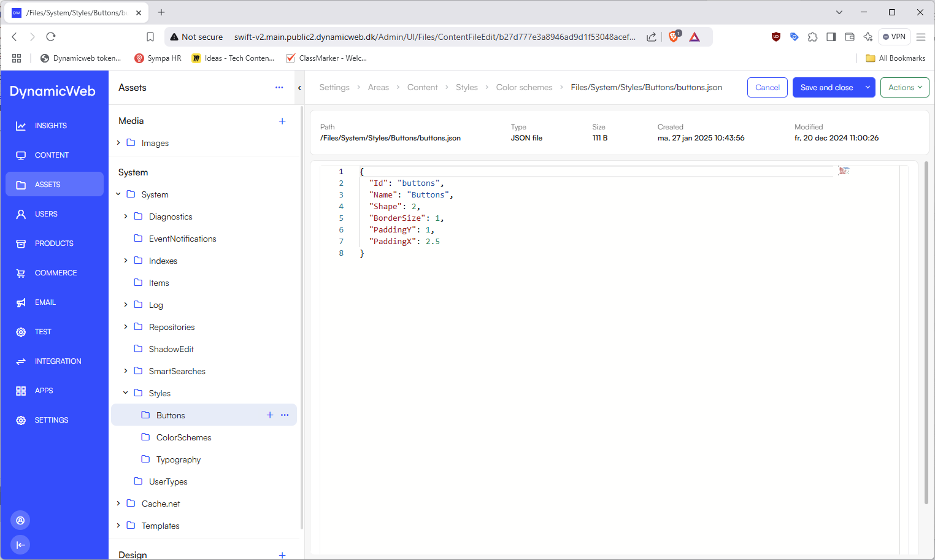Screen dimensions: 935x560
Task: Go to Commerce cart icon
Action: tap(21, 273)
